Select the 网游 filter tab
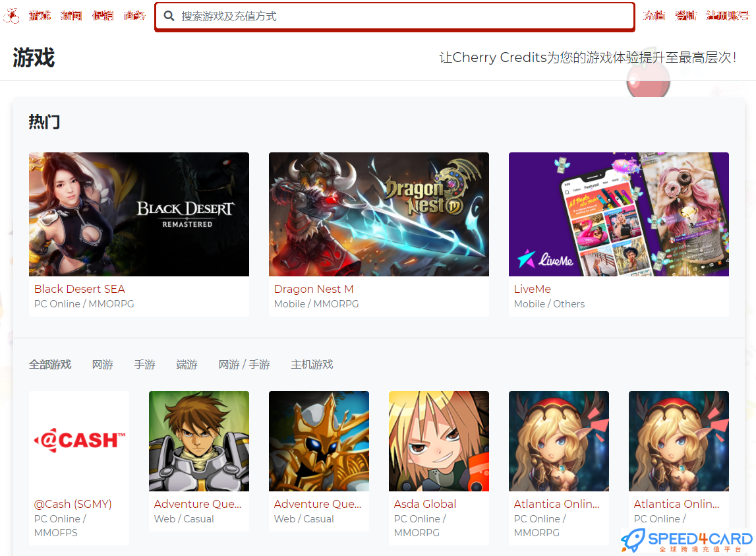 [x=103, y=364]
